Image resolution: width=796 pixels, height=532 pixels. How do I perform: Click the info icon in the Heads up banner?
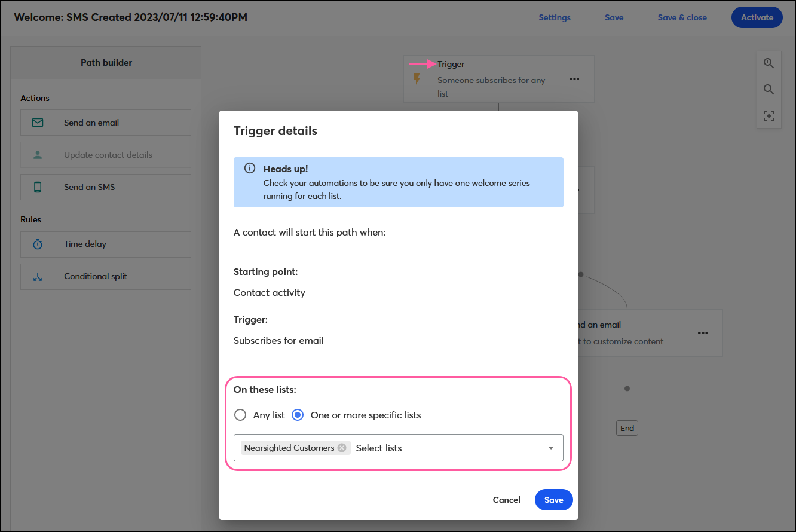250,168
